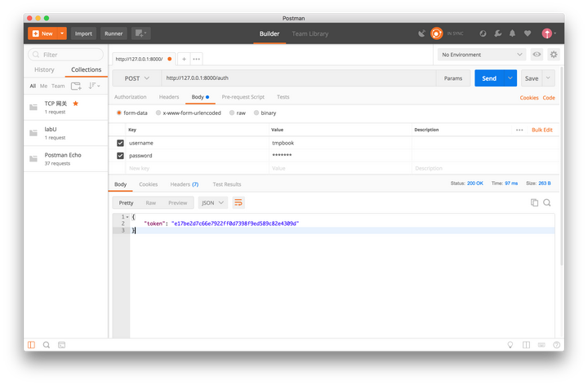Select the All collections filter
This screenshot has height=385, width=588.
coord(33,86)
